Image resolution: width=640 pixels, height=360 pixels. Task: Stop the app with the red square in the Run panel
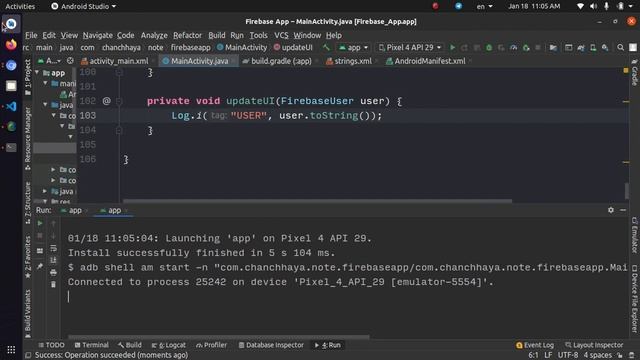(40, 236)
